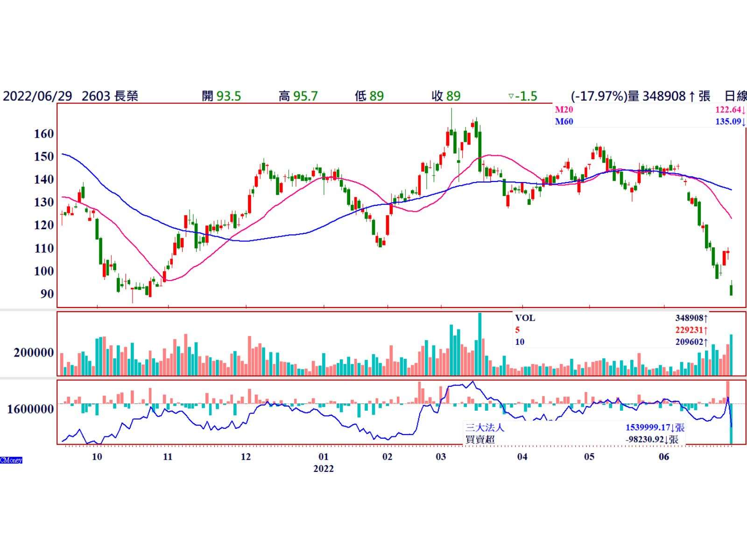Viewport: 747px width, 560px height.
Task: Click the CMoney logo badge
Action: point(11,460)
